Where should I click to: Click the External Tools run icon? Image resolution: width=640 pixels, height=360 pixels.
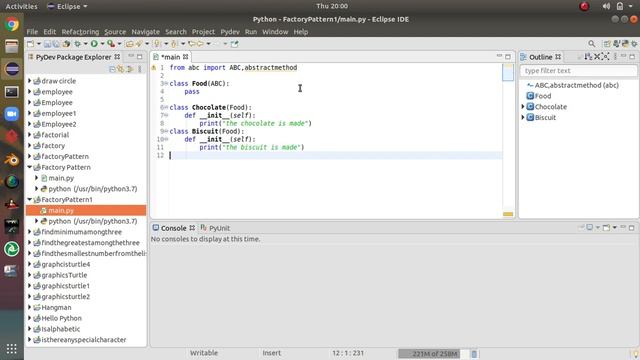[111, 44]
